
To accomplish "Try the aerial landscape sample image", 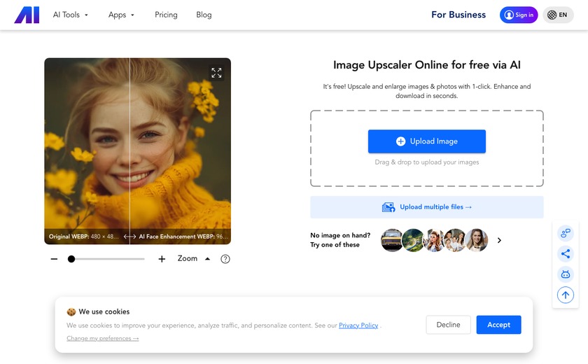I will 412,240.
